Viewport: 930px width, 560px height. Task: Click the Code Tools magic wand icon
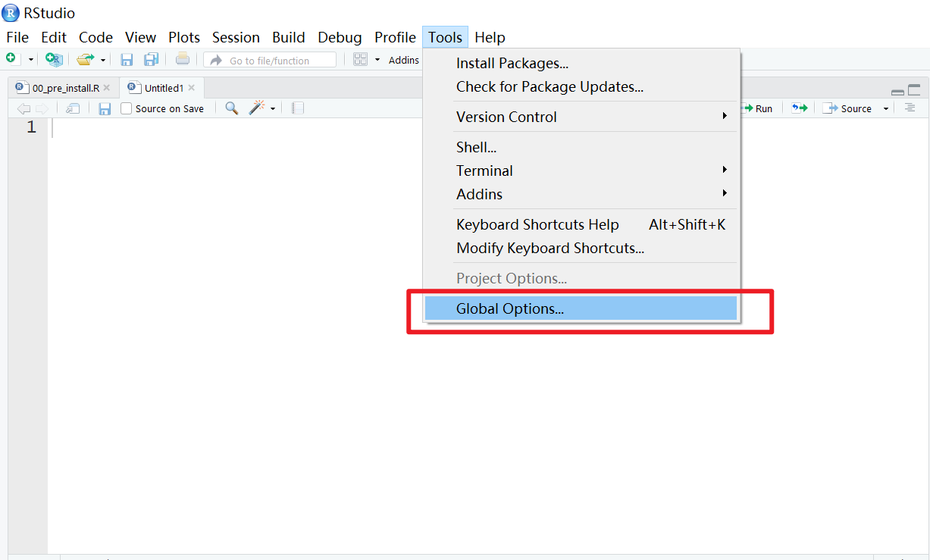pos(258,108)
